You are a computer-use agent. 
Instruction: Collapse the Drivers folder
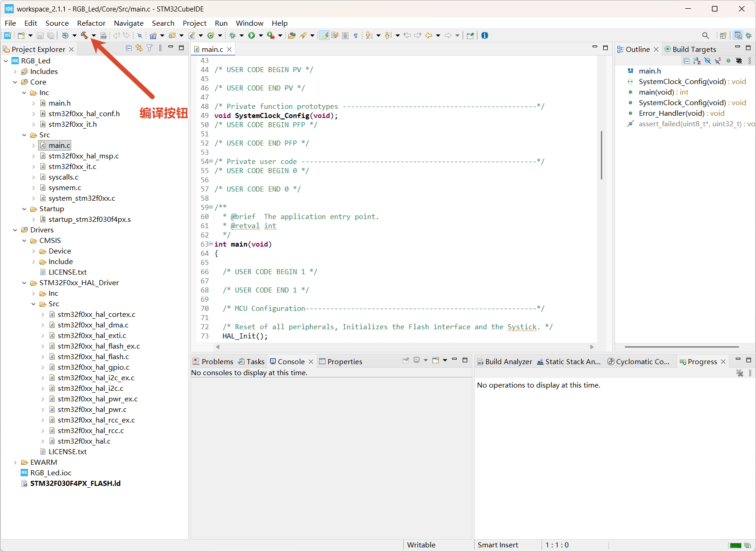pyautogui.click(x=15, y=230)
